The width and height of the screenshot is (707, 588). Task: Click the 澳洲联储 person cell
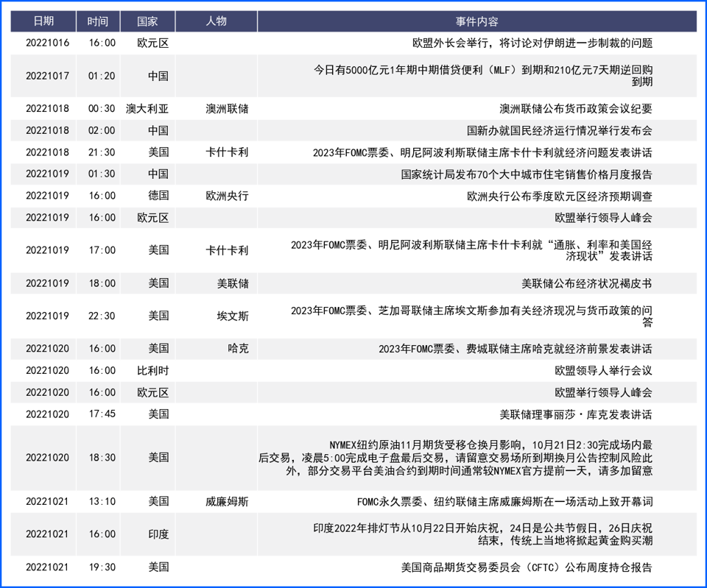(x=227, y=109)
